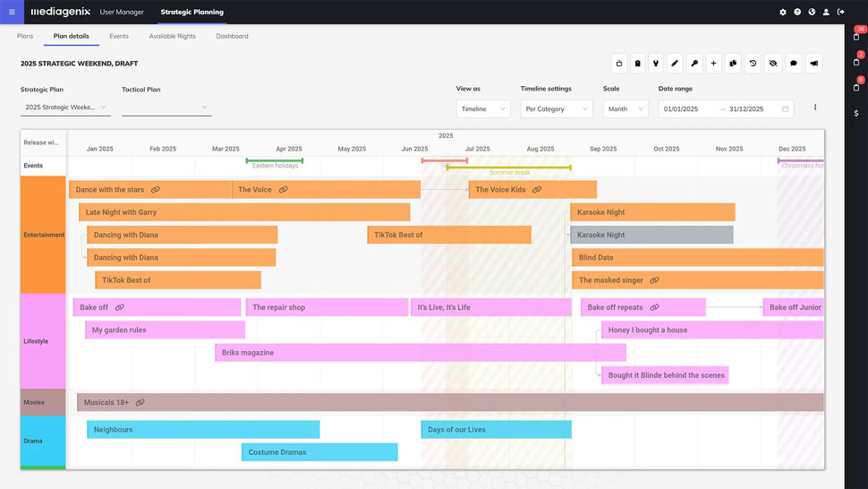Switch to the Available Rights tab
Image resolution: width=868 pixels, height=489 pixels.
point(172,37)
